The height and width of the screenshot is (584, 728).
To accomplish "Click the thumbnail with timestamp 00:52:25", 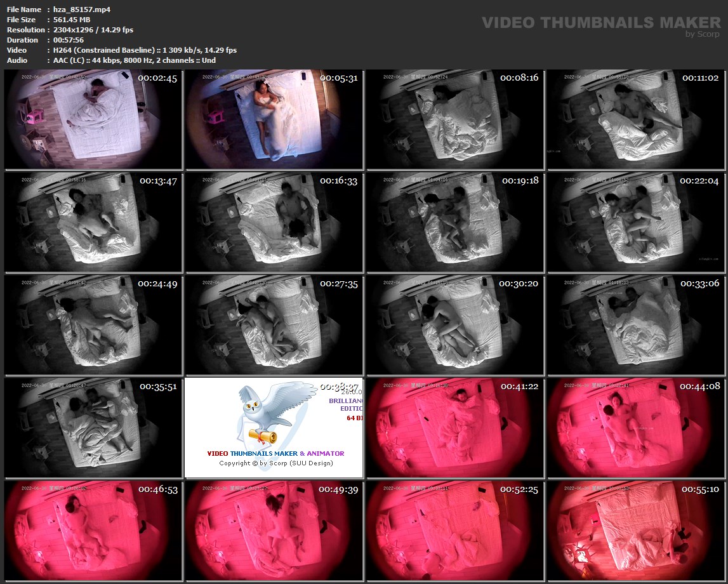I will (x=456, y=531).
